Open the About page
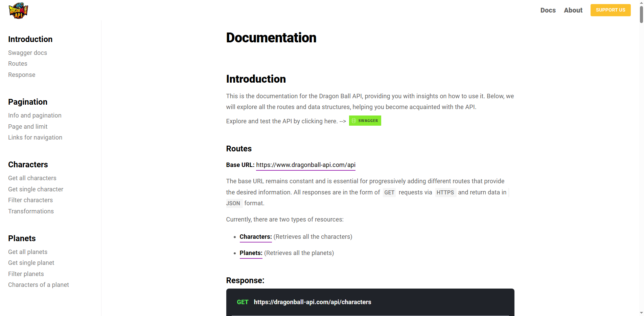The height and width of the screenshot is (316, 644). click(573, 10)
